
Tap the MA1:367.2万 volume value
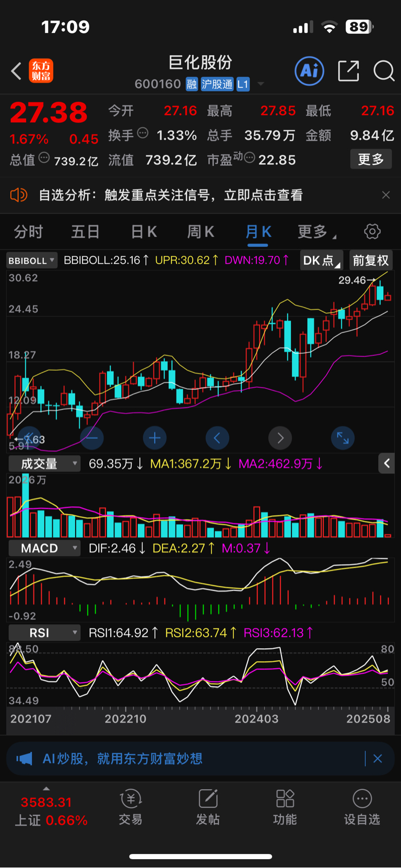pos(191,463)
